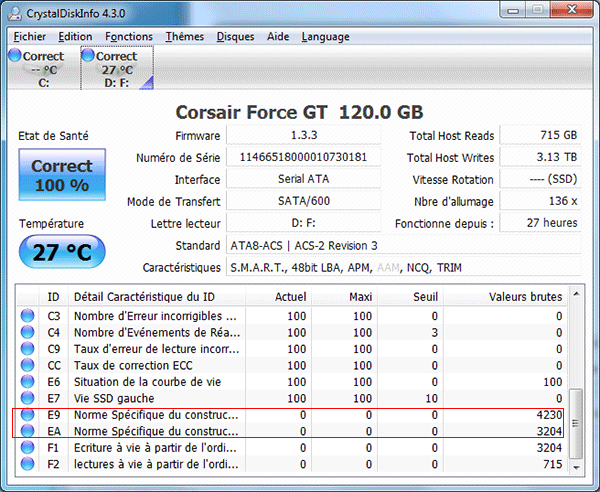Screen dimensions: 600x492
Task: Click raw value 4230 in E9 row
Action: [x=549, y=415]
